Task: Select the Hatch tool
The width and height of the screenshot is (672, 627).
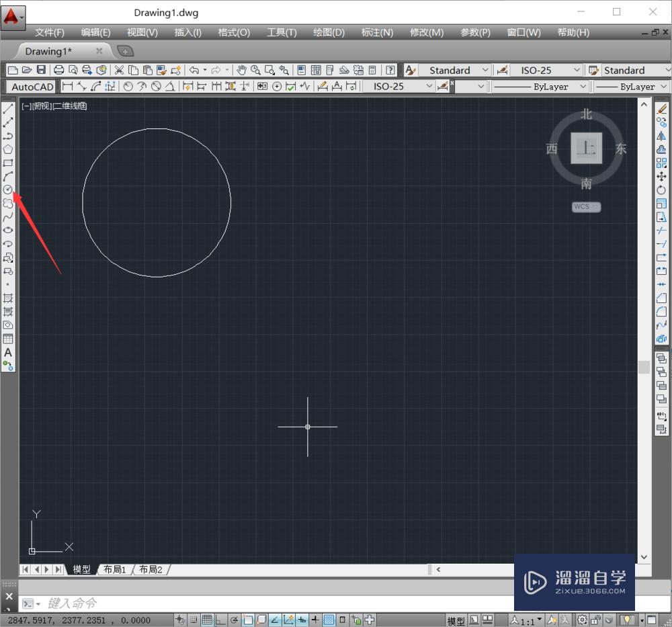Action: [9, 299]
